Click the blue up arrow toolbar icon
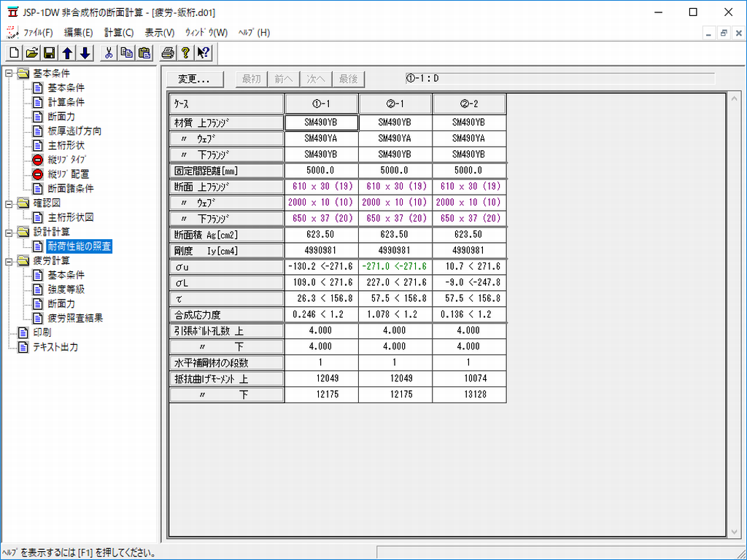This screenshot has width=747, height=560. click(67, 52)
